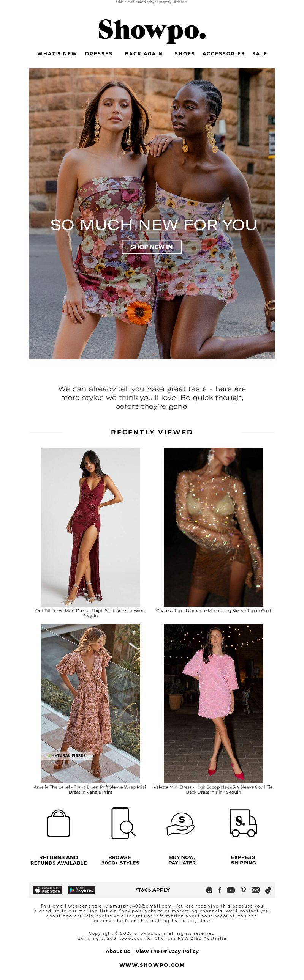View the Valetta Mini Dress product image
The image size is (304, 980).
click(213, 703)
